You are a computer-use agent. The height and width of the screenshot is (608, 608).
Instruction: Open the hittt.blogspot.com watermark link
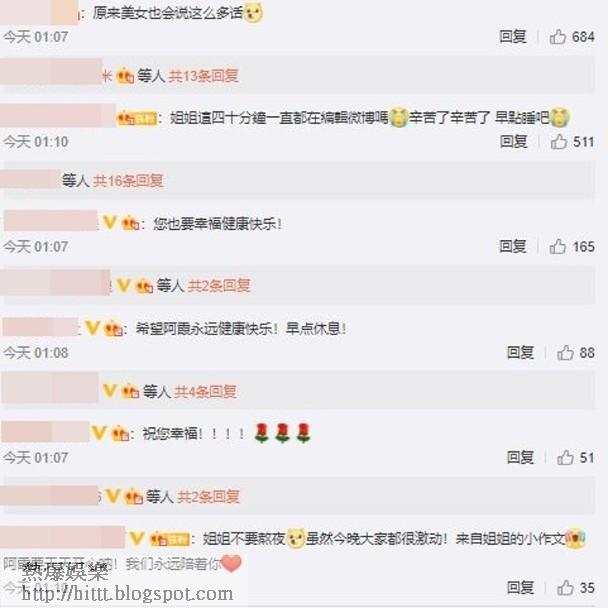127,594
